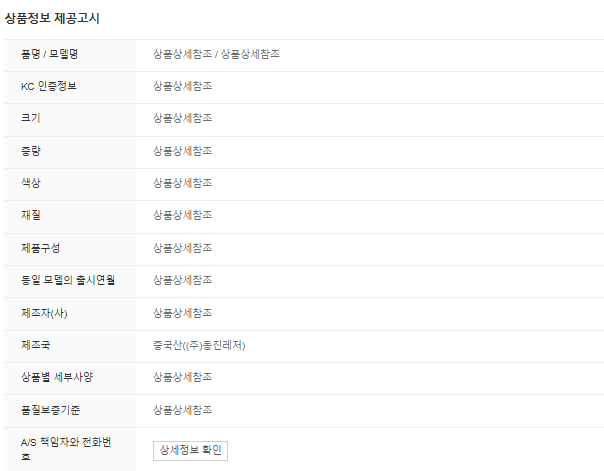Screen dimensions: 604x471
Task: Select the 제조자(사) row label
Action: 44,313
